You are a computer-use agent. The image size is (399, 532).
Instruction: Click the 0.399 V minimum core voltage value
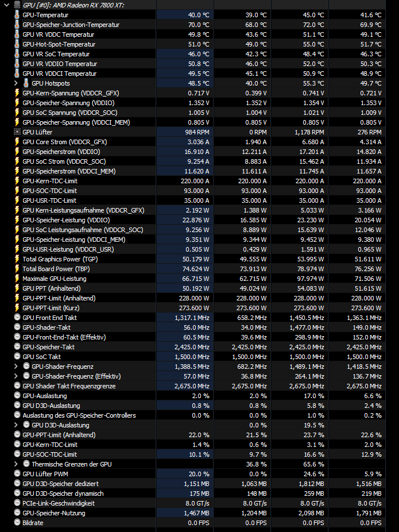(256, 93)
